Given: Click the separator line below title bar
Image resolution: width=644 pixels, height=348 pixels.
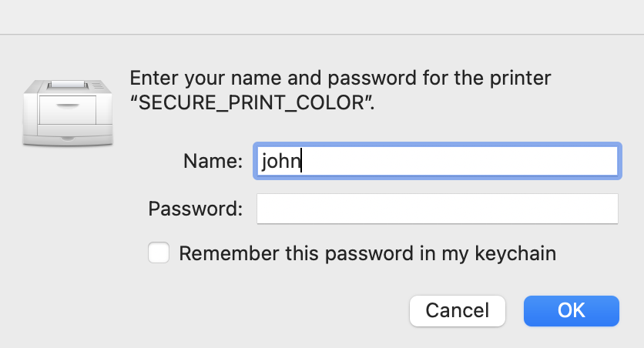Looking at the screenshot, I should (x=322, y=35).
